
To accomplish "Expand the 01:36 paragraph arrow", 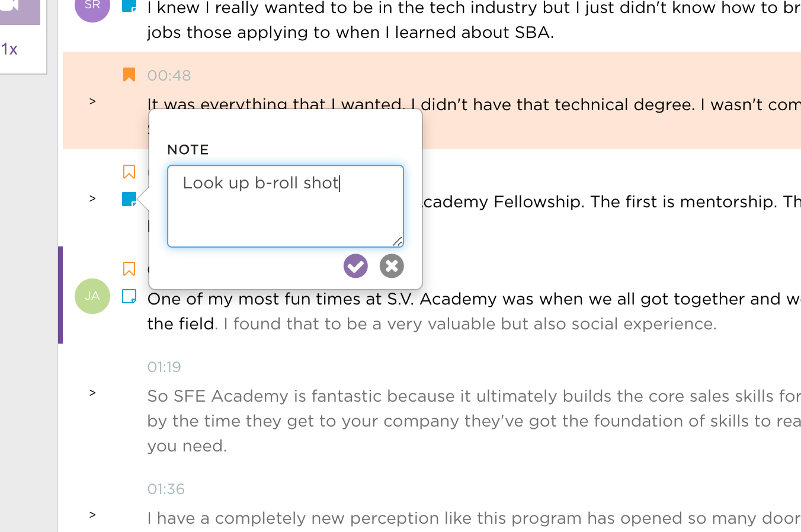I will 92,515.
